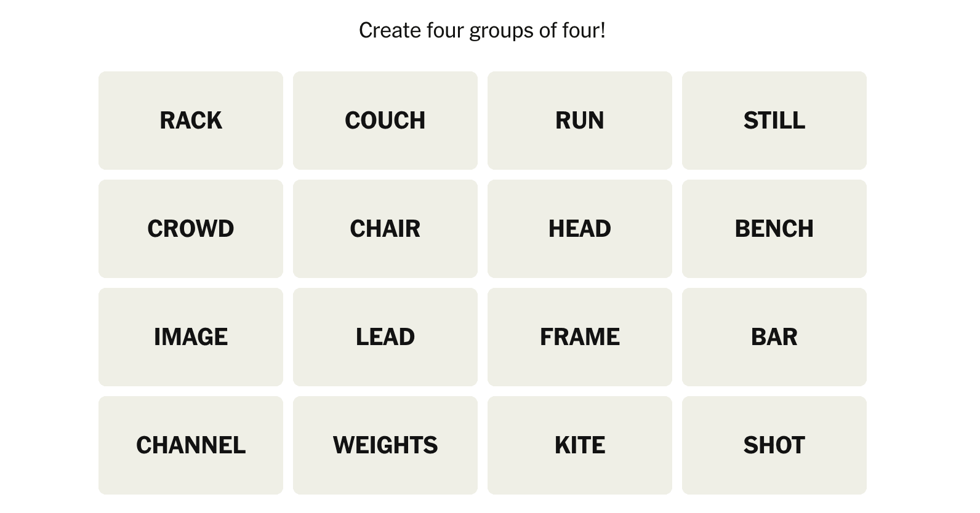Click the KITE tile
Viewport: 980px width, 513px height.
pos(580,445)
